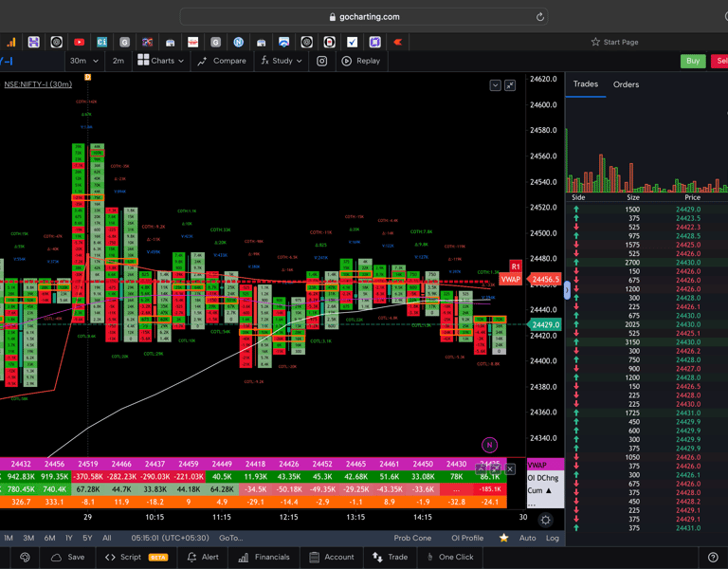Set chart range to 3M
Screen dimensions: 728x569
click(28, 538)
